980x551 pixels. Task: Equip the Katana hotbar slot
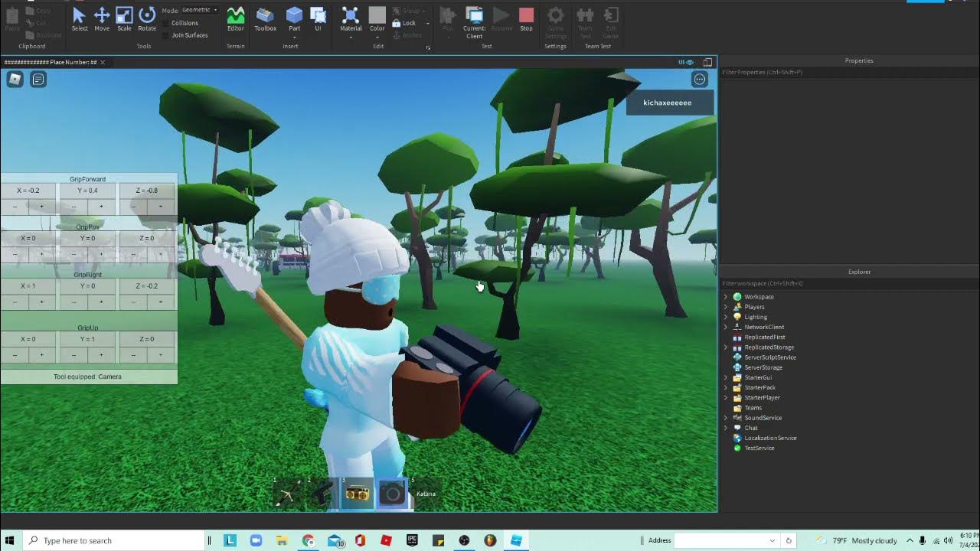tap(426, 494)
